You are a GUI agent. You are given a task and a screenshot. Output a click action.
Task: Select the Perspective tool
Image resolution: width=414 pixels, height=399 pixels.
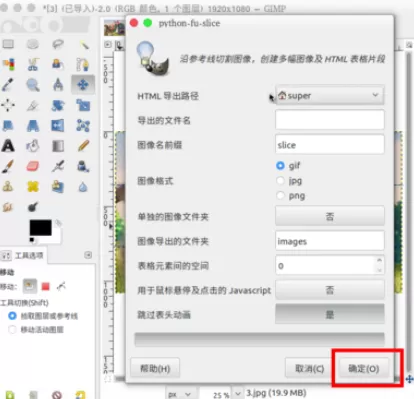33,126
